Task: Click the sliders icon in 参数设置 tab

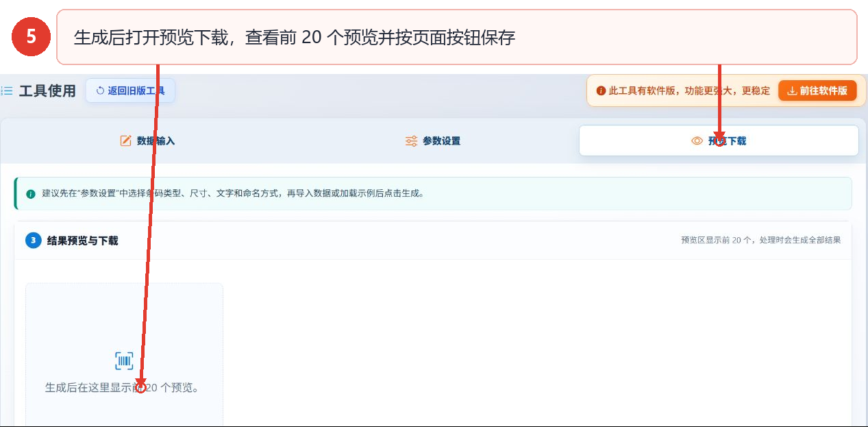Action: [x=411, y=141]
